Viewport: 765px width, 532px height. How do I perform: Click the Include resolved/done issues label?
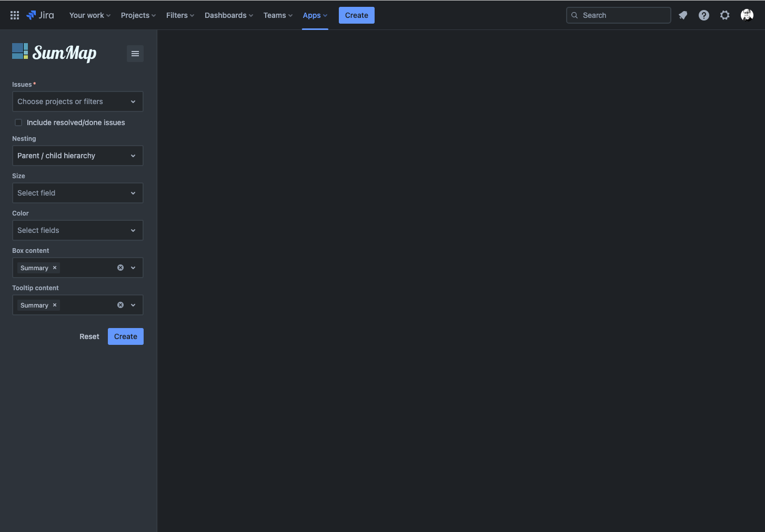click(x=76, y=122)
